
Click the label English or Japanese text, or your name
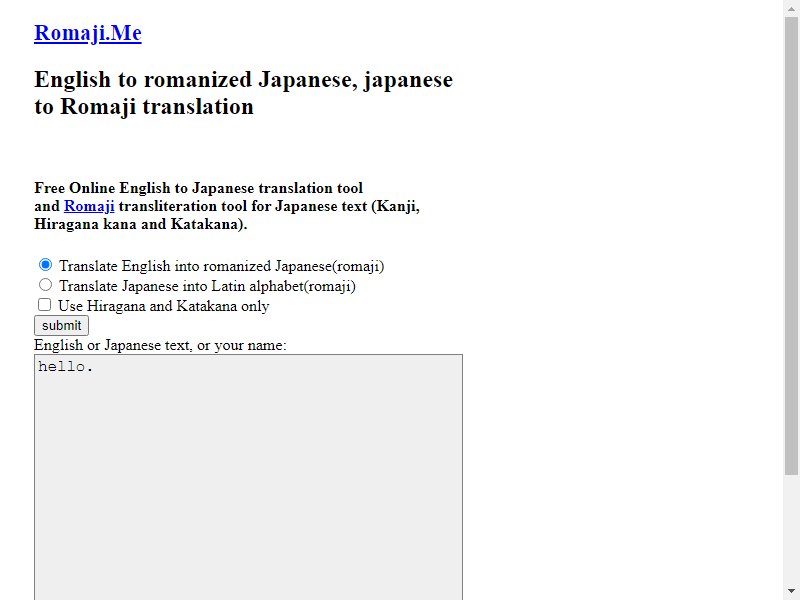[x=160, y=345]
